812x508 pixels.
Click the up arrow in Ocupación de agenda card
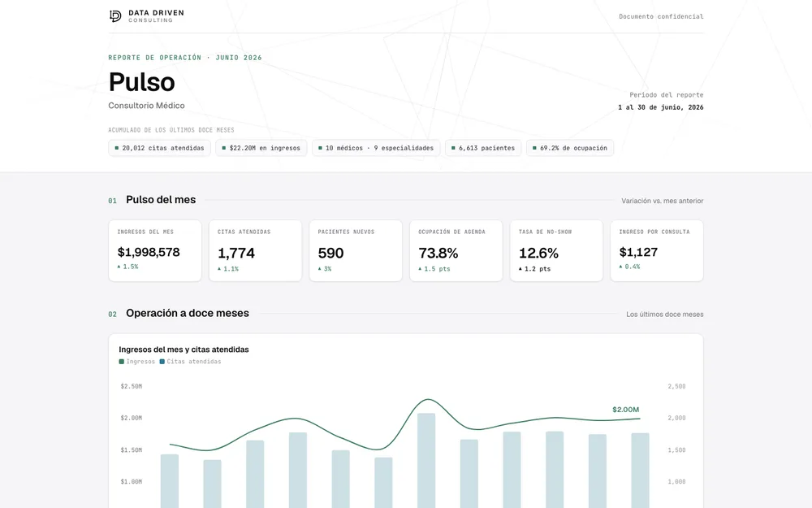(420, 268)
